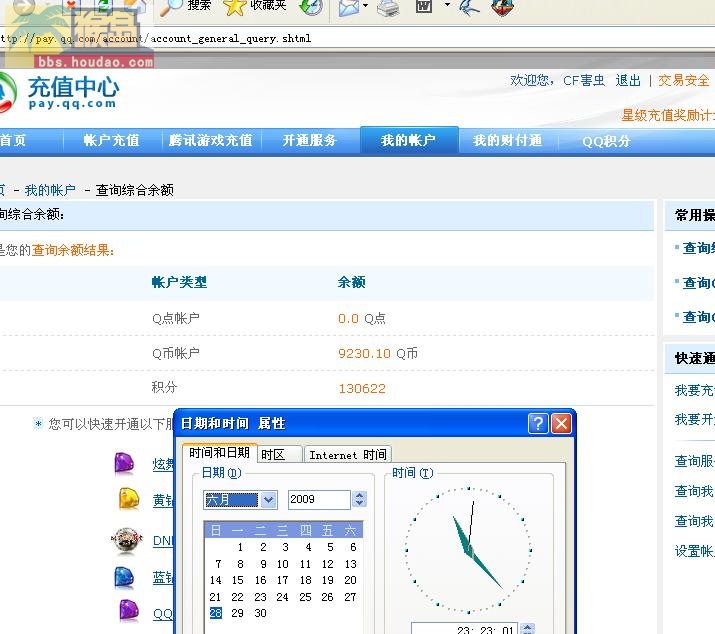The image size is (715, 634).
Task: Click the Q点帐户 row label
Action: click(x=176, y=318)
